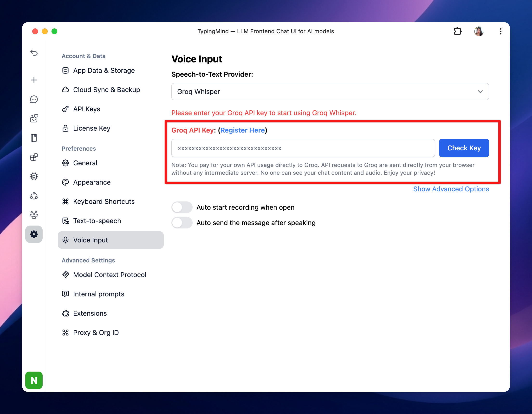Click the speech icon beside Text-to-speech
This screenshot has height=414, width=532.
65,221
